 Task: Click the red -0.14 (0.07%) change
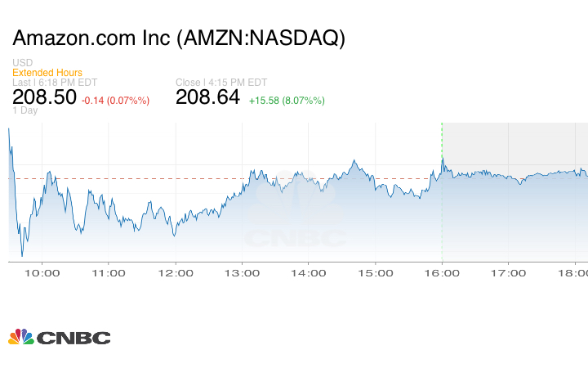(x=115, y=101)
